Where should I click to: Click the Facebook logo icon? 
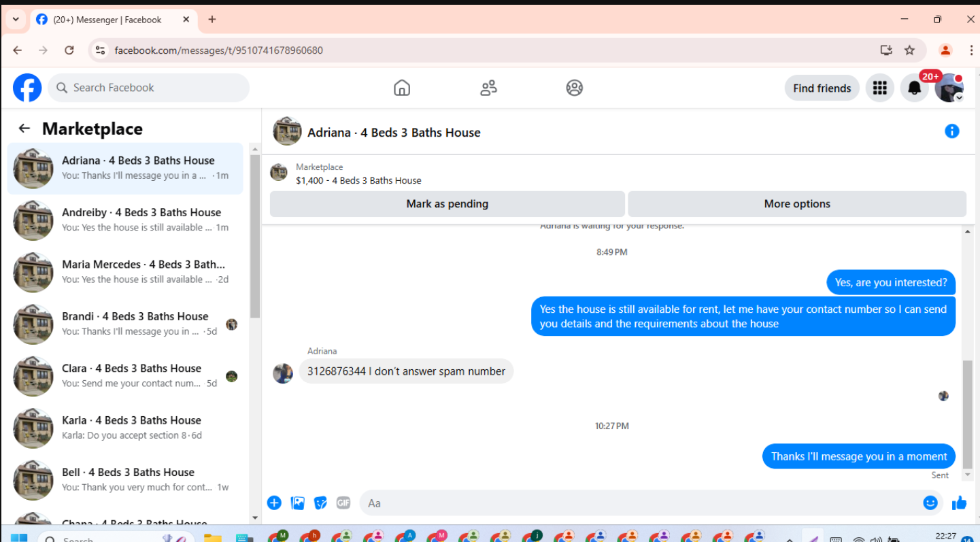tap(27, 88)
